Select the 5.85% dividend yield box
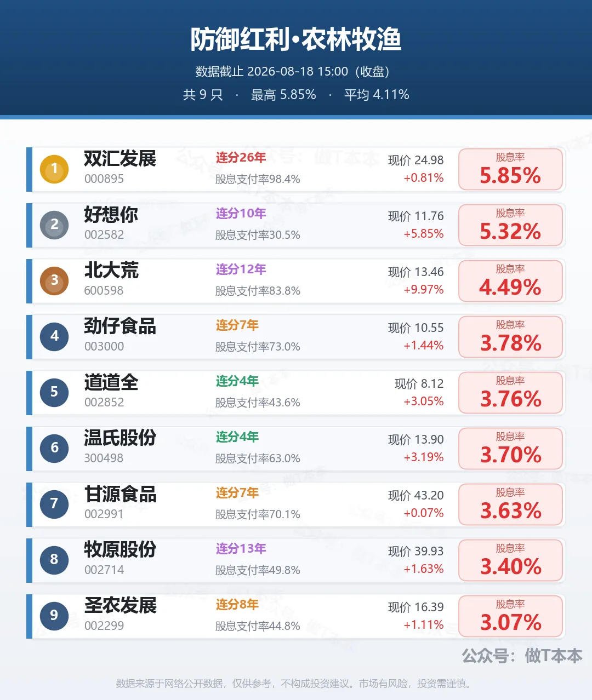The height and width of the screenshot is (700, 592). [x=510, y=169]
